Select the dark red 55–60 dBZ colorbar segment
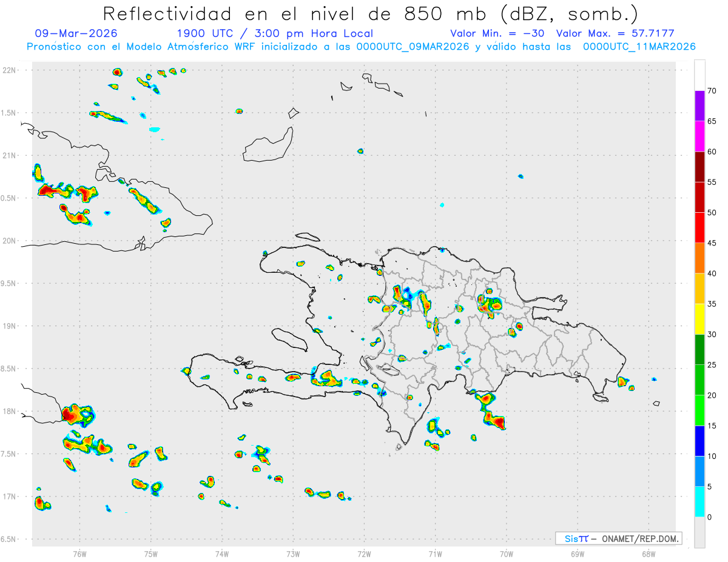This screenshot has width=728, height=562. coord(699,167)
